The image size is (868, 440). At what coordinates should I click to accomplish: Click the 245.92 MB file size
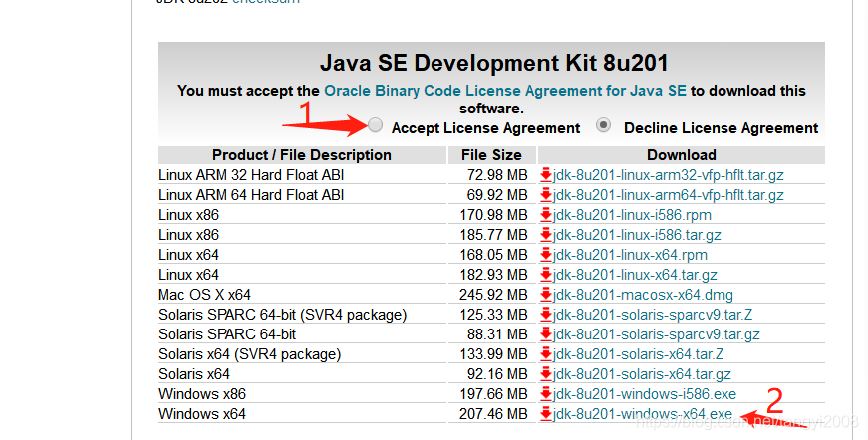(x=493, y=295)
